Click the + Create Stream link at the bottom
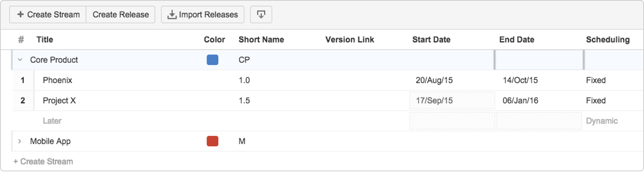This screenshot has width=644, height=178. (x=43, y=161)
